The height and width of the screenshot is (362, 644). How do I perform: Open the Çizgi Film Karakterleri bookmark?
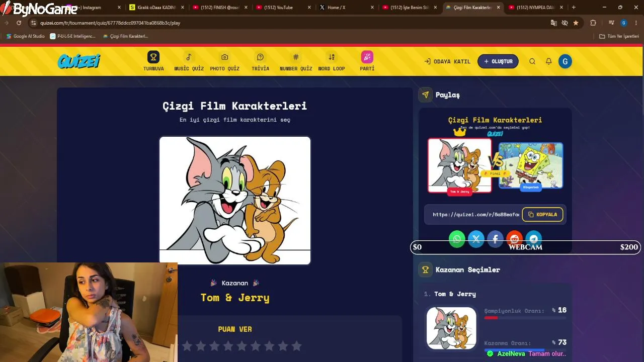125,36
